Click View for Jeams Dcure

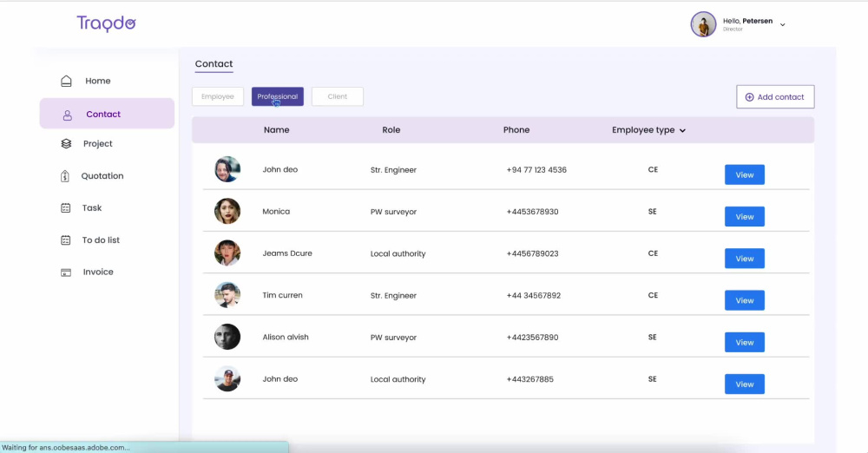(x=745, y=259)
